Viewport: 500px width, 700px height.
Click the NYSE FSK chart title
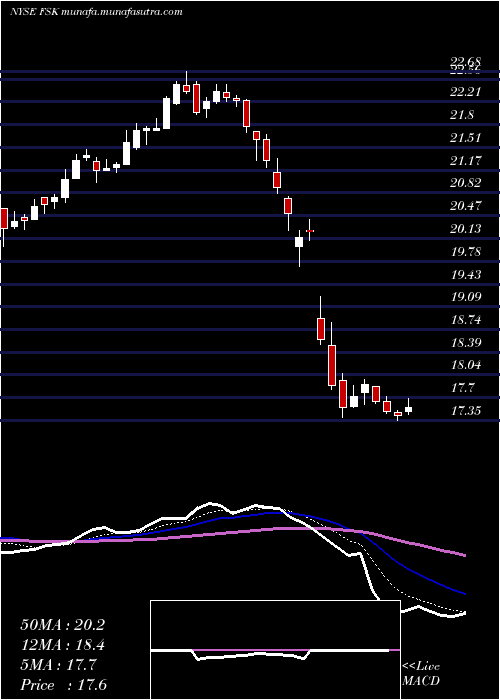(x=96, y=12)
